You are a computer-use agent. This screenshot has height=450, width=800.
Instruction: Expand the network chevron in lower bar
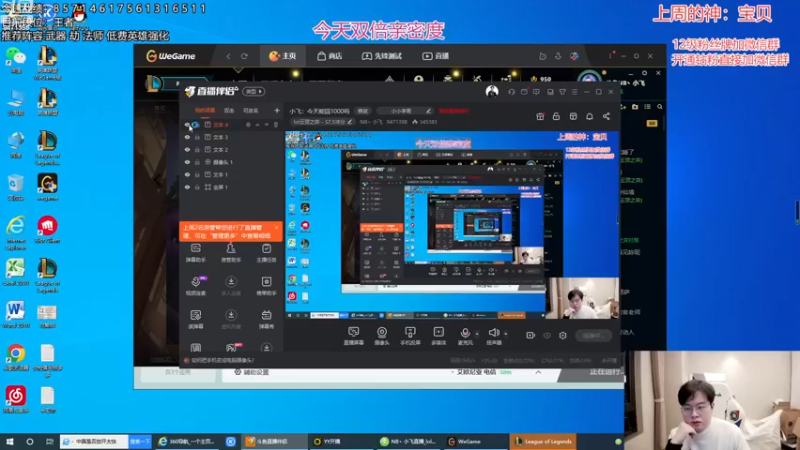coord(538,372)
